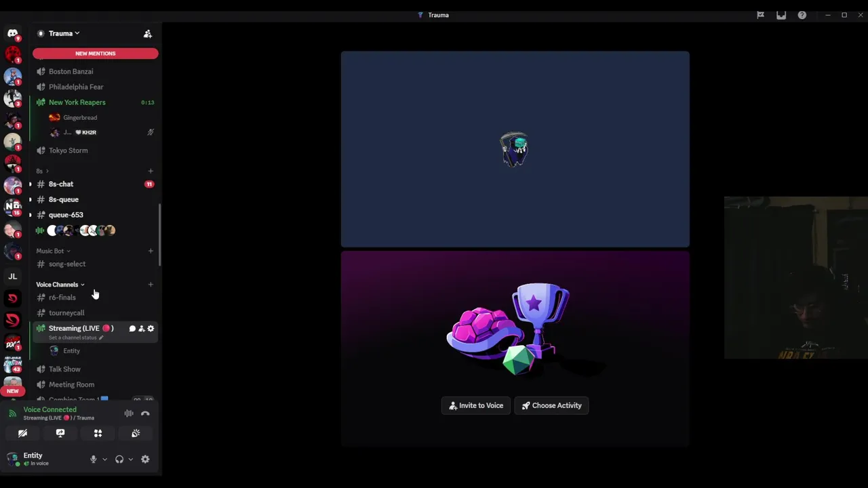Viewport: 868px width, 488px height.
Task: Click the NEW MENTIONS banner
Action: point(95,54)
